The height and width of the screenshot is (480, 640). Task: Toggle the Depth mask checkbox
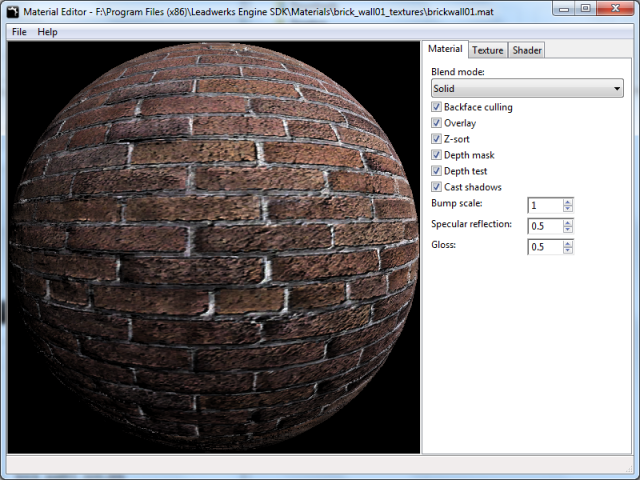pos(437,155)
